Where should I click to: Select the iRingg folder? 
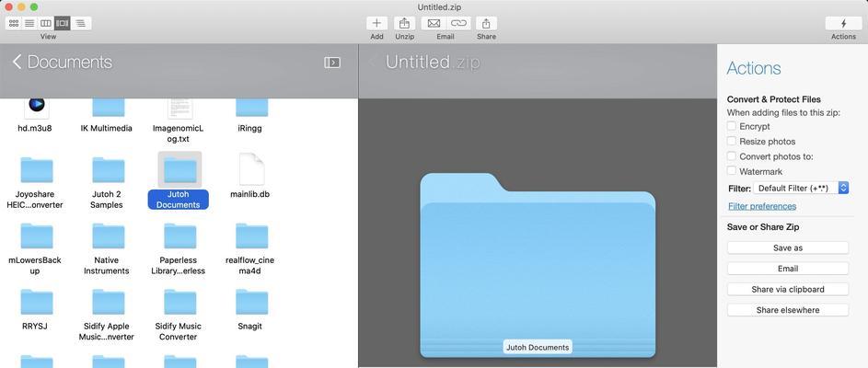(x=251, y=108)
